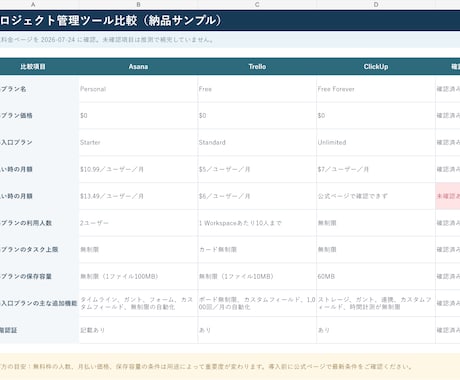Select the 公式ページで確認できず cell
This screenshot has height=380, width=460.
point(376,196)
